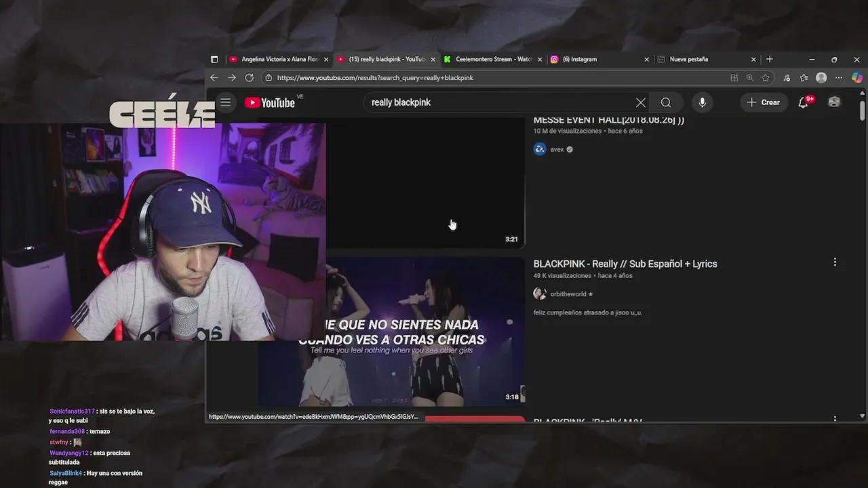This screenshot has width=868, height=488.
Task: Open browser extensions icon
Action: pos(787,78)
